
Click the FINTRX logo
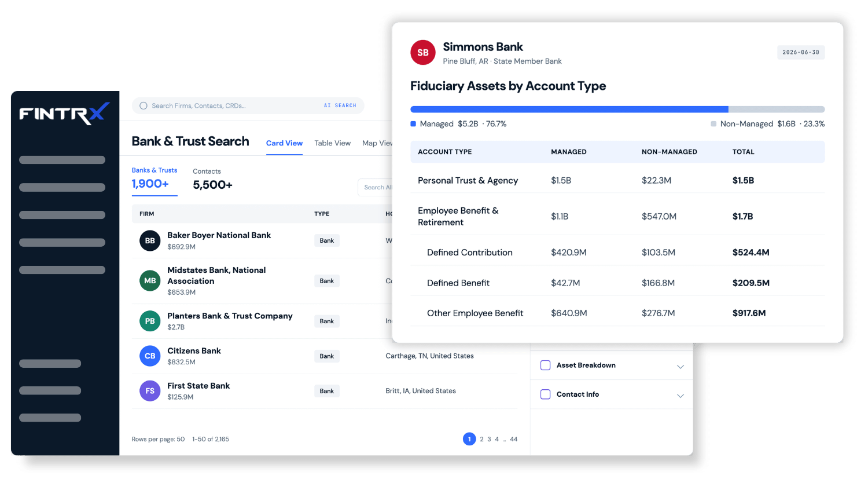(64, 114)
